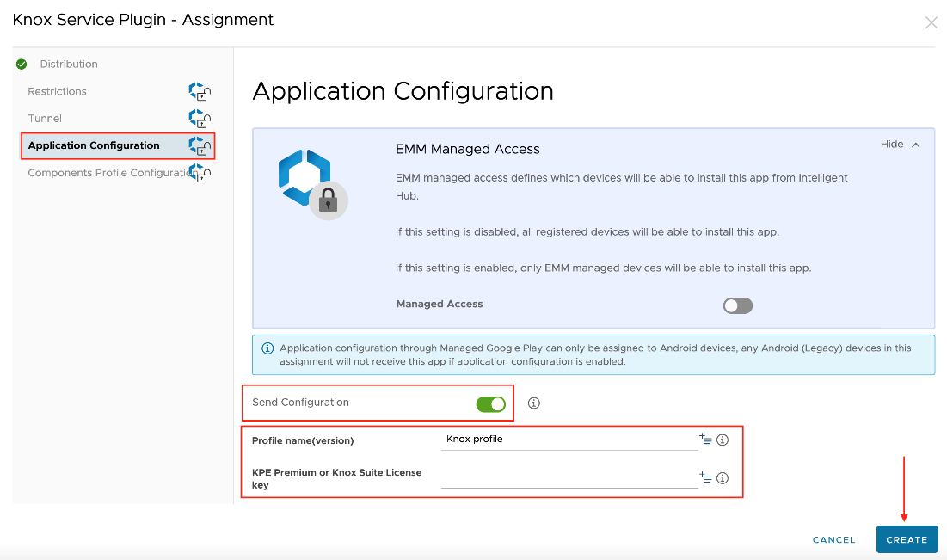
Task: Click CANCEL to discard the assignment
Action: pyautogui.click(x=833, y=539)
